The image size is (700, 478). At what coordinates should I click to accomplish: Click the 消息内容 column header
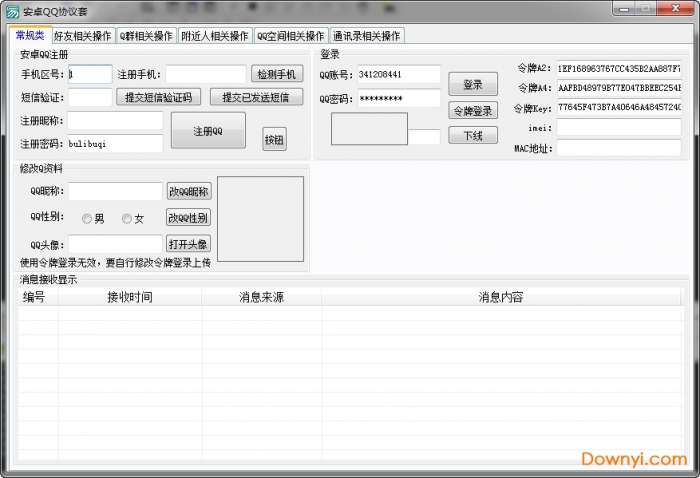(x=501, y=297)
